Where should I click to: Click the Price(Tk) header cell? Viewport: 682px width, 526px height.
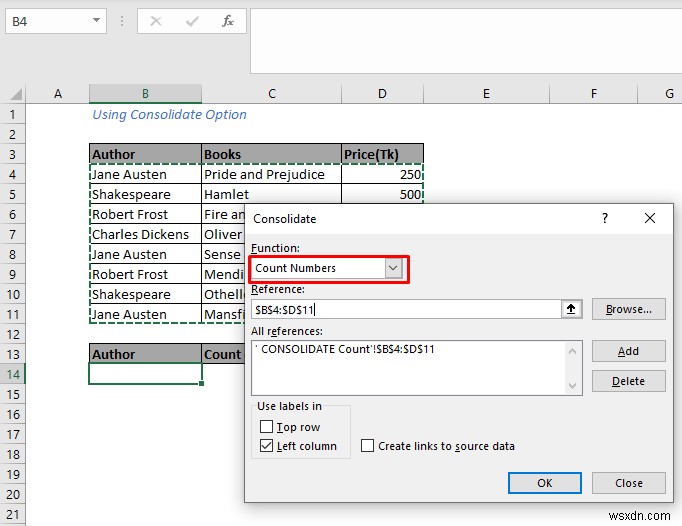point(382,154)
